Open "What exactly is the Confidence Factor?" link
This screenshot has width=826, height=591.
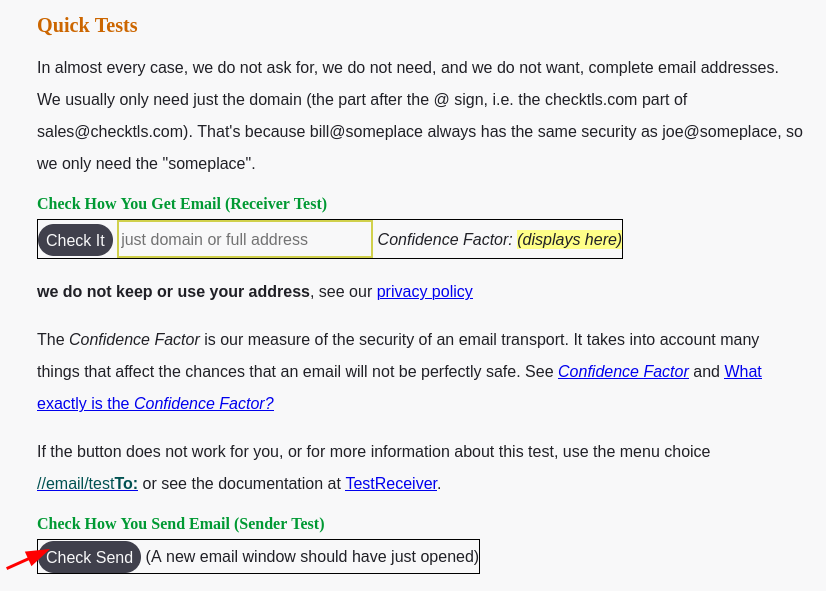(x=155, y=404)
